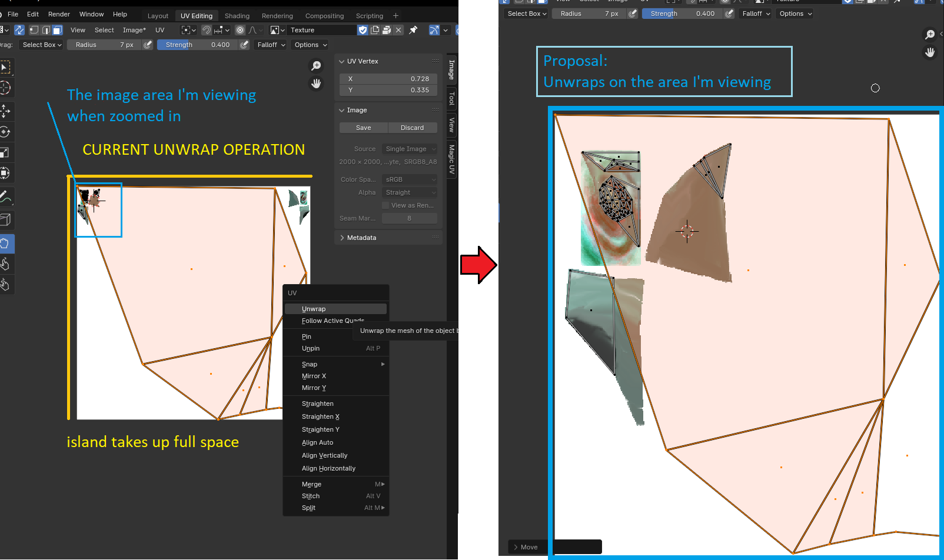The width and height of the screenshot is (944, 560).
Task: Switch to the Shading workspace tab
Action: click(237, 16)
